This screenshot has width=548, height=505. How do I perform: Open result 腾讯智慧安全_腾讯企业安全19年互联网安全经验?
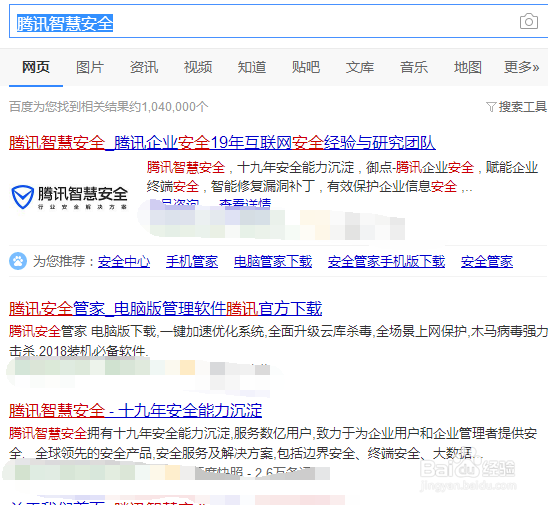point(222,143)
